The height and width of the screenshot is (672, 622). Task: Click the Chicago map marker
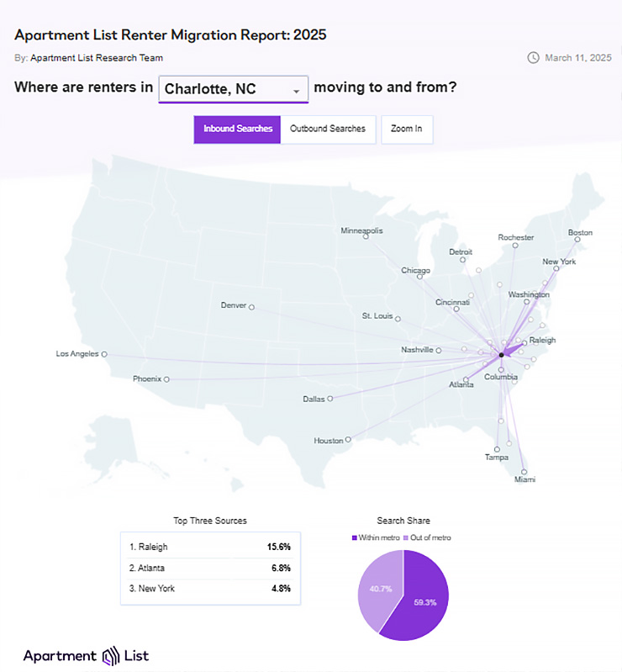click(419, 277)
